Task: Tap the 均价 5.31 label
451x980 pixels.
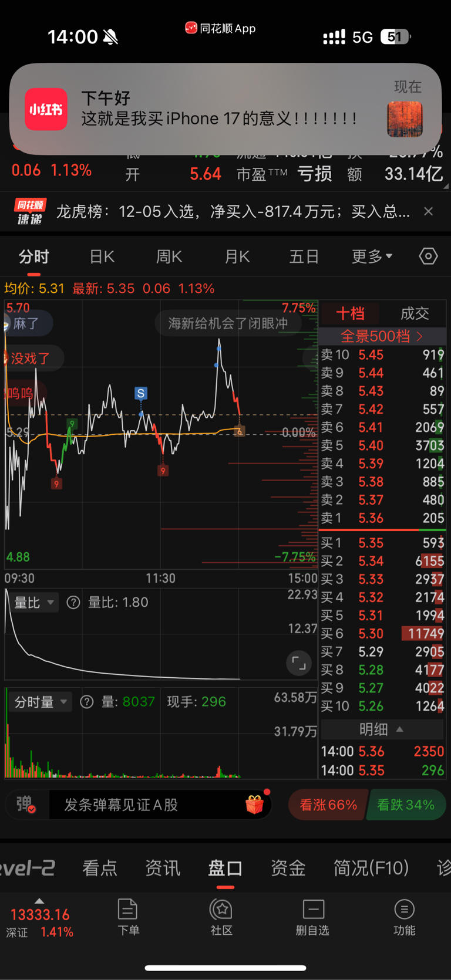Action: click(34, 289)
